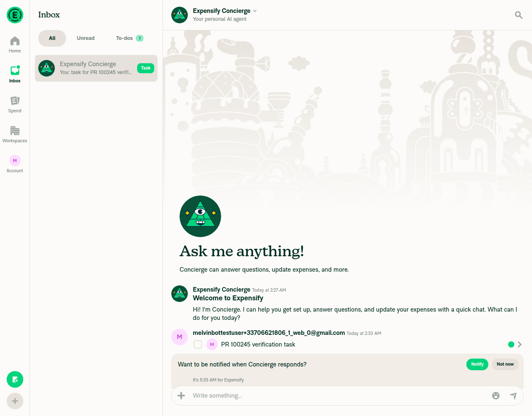Click melvinbottestuser email sender name
The image size is (532, 416).
pyautogui.click(x=269, y=333)
